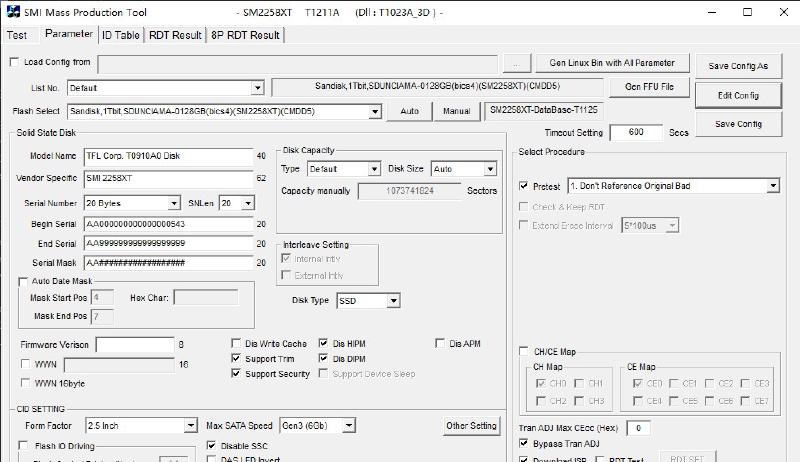
Task: Open Other Setting dialog
Action: (x=471, y=425)
